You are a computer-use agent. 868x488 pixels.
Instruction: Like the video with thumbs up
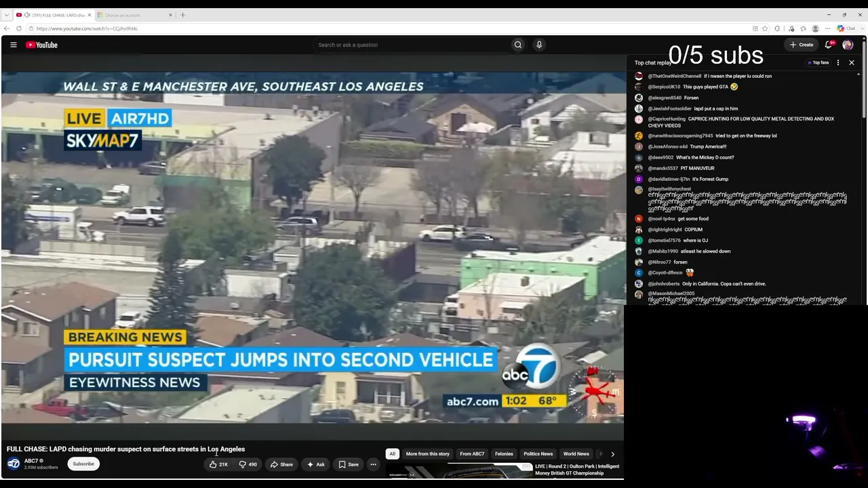[x=218, y=464]
